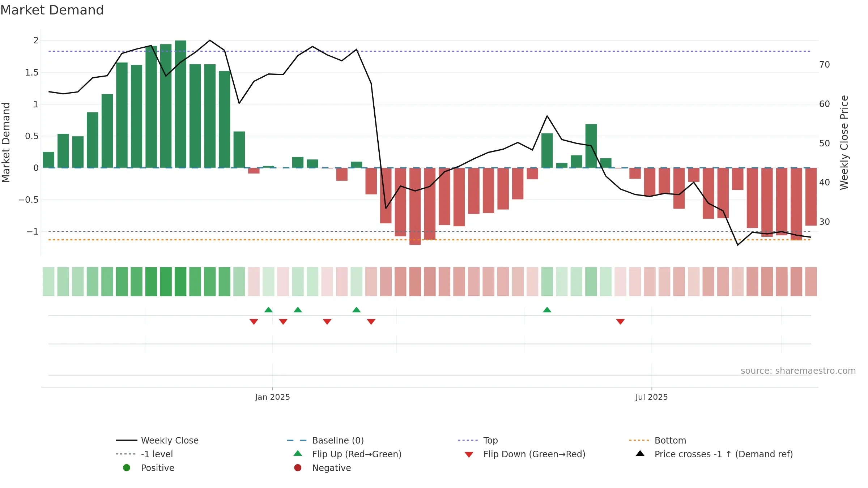Click the weekly close peak near 76
This screenshot has height=488, width=868.
(210, 40)
